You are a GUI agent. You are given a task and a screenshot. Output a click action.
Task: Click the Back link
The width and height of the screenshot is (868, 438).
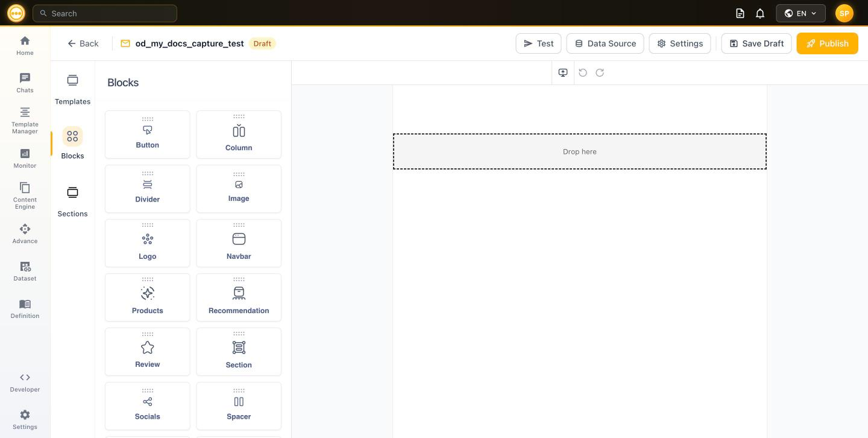pos(83,43)
